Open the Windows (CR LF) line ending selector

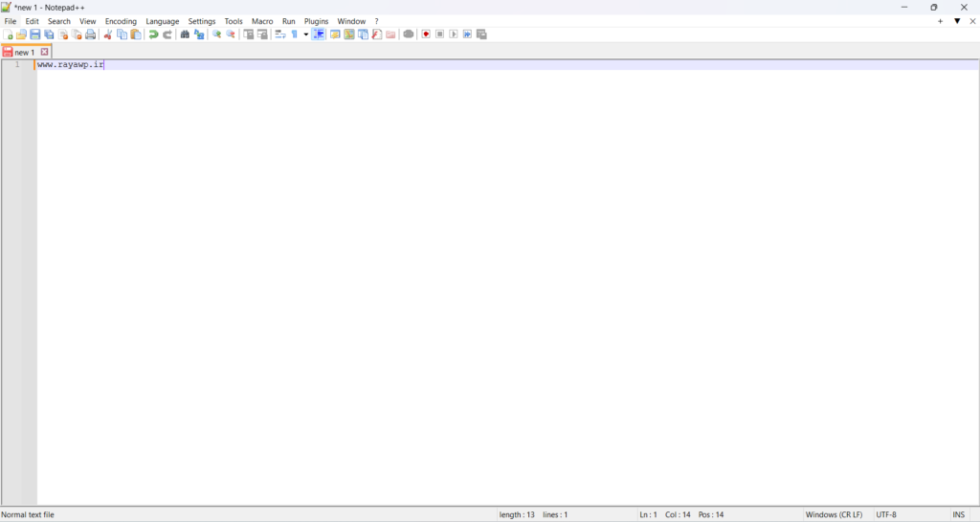[x=834, y=515]
